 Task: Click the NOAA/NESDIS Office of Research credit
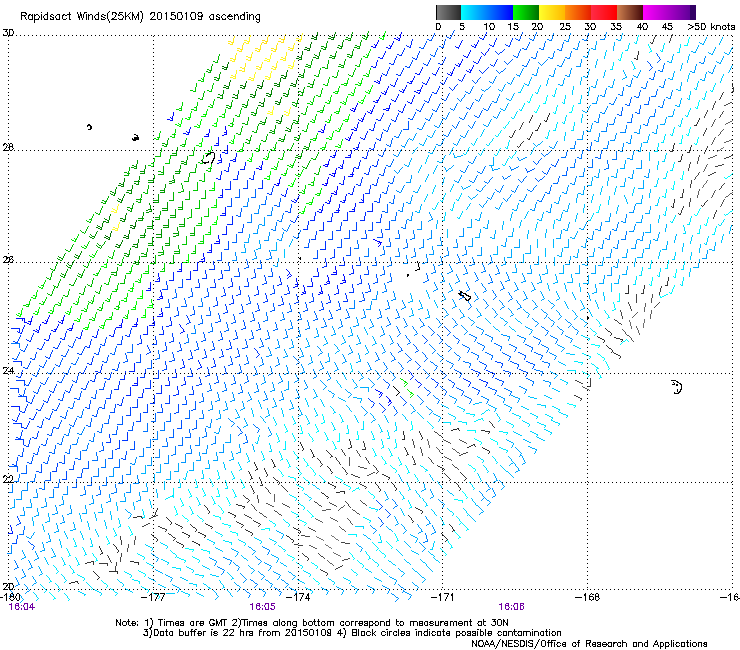click(589, 644)
